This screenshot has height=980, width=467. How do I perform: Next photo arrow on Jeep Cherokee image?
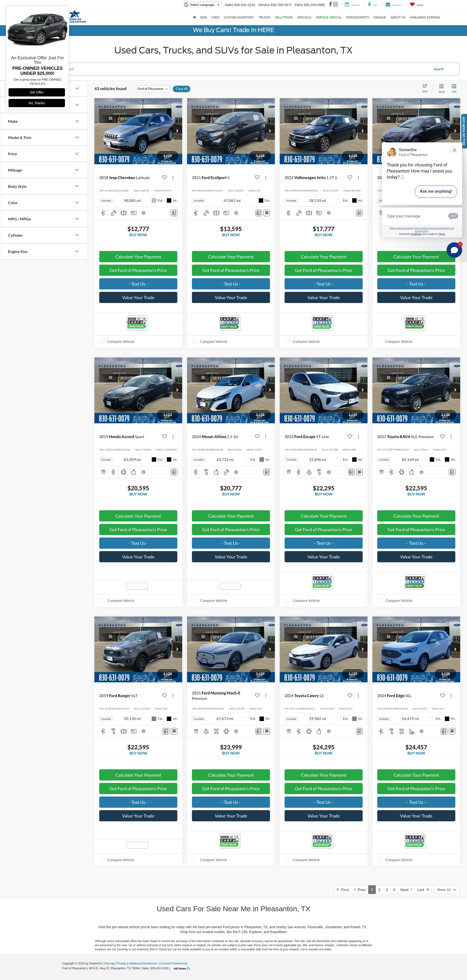177,130
